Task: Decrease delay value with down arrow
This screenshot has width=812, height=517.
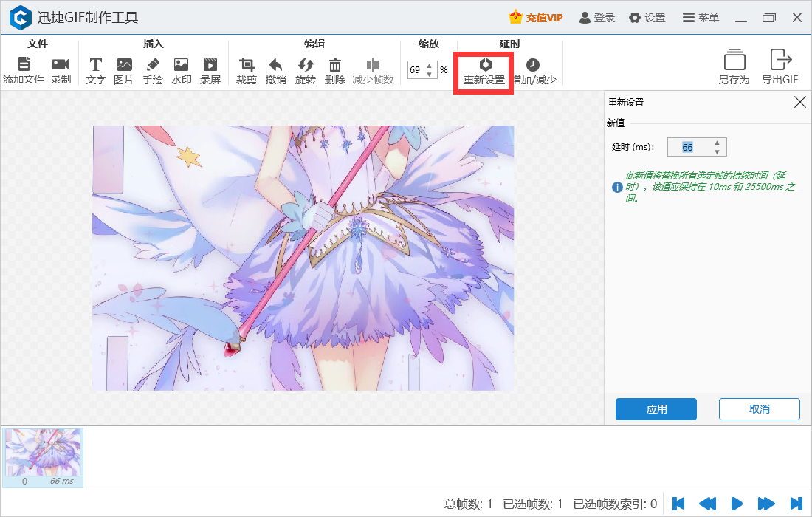Action: tap(718, 152)
